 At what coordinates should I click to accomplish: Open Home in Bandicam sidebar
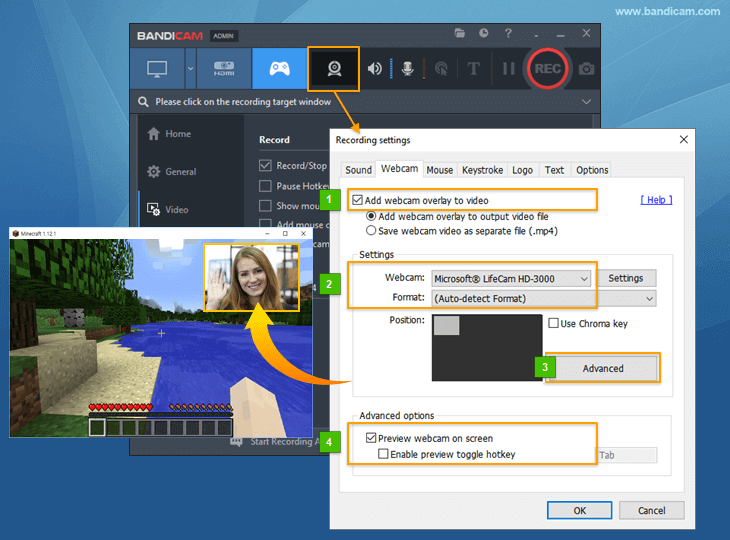(x=169, y=134)
